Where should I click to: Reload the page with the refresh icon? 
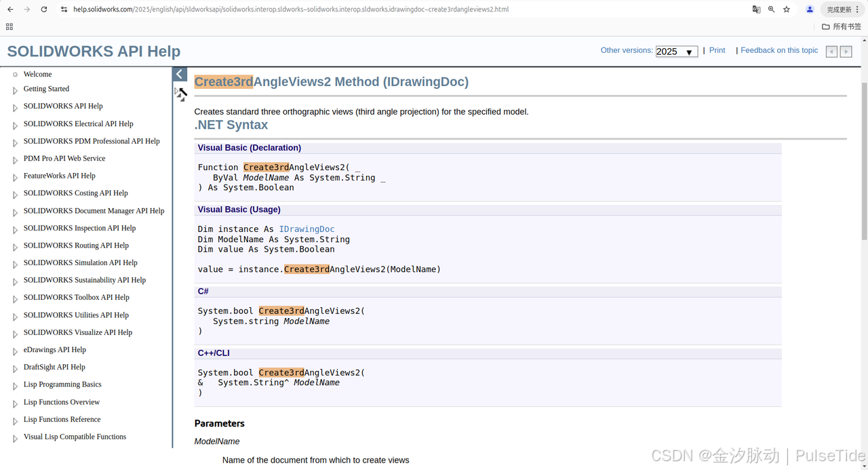coord(44,9)
